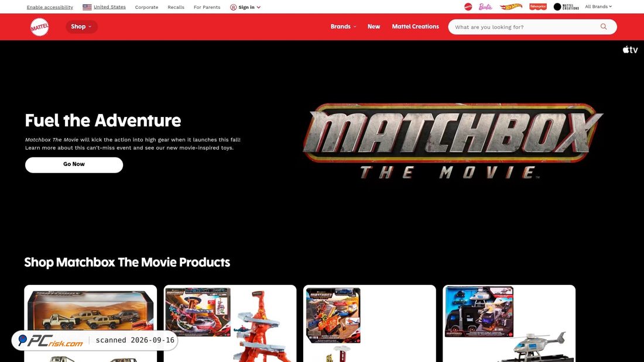
Task: Expand the All Brands dropdown
Action: tap(598, 6)
